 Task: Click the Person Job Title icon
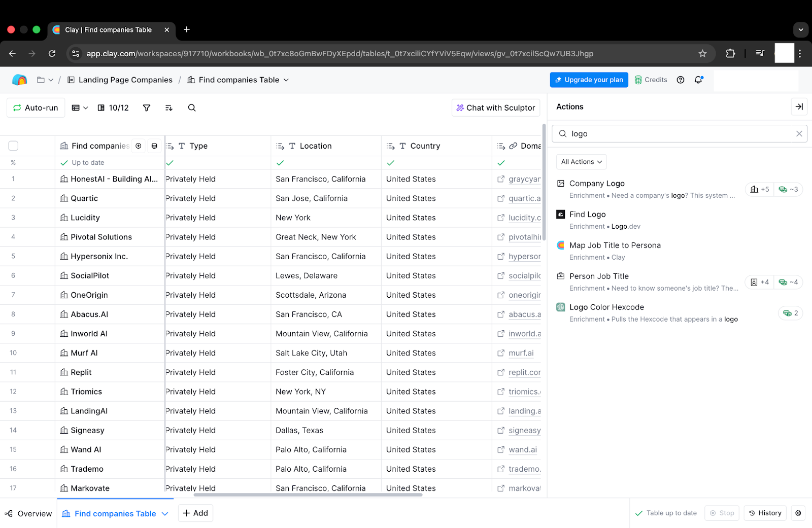point(561,276)
